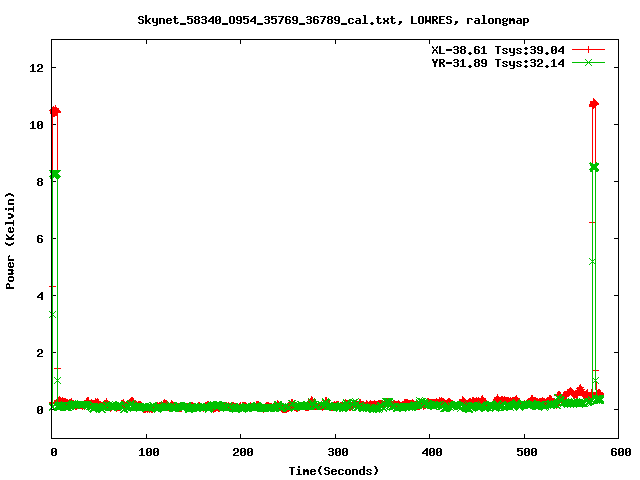Screen dimensions: 640x480
Task: Click x-axis tick label '300'
Action: click(x=338, y=452)
